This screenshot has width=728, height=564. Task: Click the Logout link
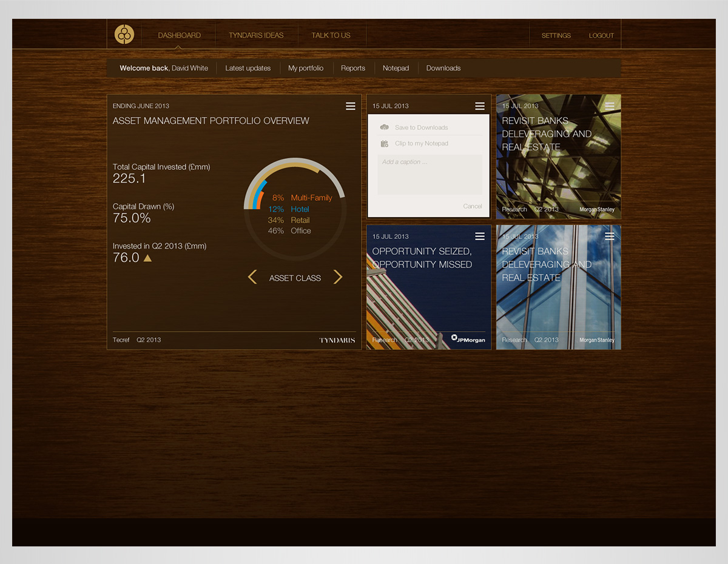pyautogui.click(x=601, y=36)
